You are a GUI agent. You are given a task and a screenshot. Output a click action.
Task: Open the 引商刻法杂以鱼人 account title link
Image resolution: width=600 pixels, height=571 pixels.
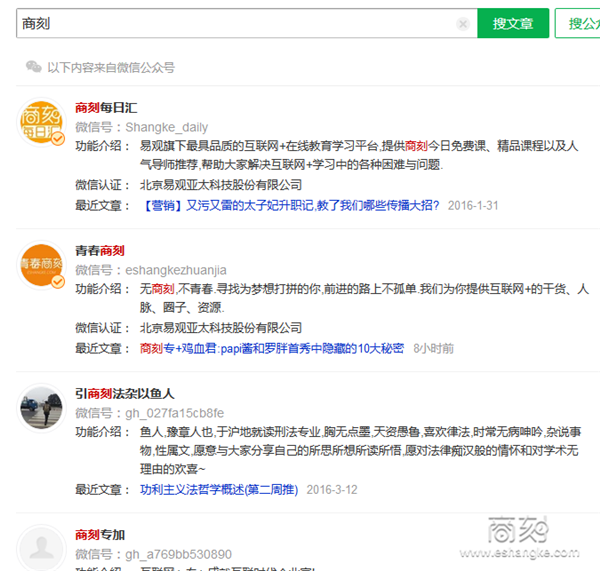(125, 393)
